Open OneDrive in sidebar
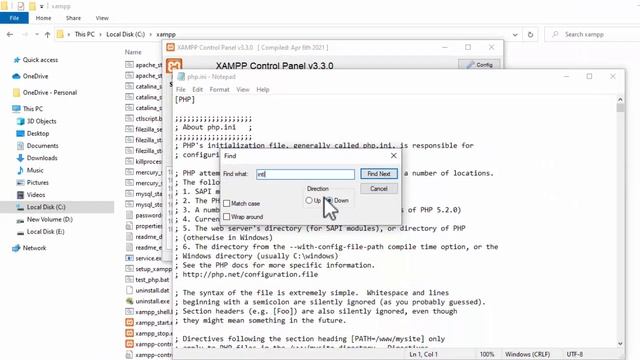Viewport: 640px width, 360px height. 36,76
